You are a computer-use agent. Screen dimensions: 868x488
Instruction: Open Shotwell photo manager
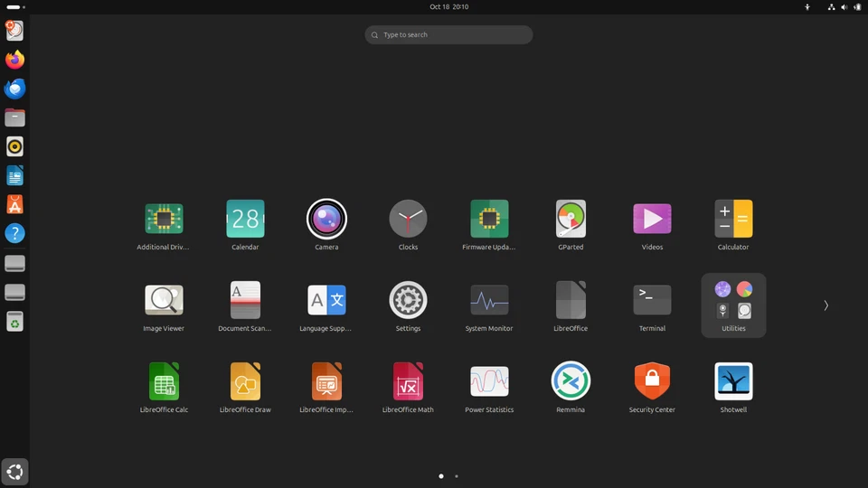[733, 381]
